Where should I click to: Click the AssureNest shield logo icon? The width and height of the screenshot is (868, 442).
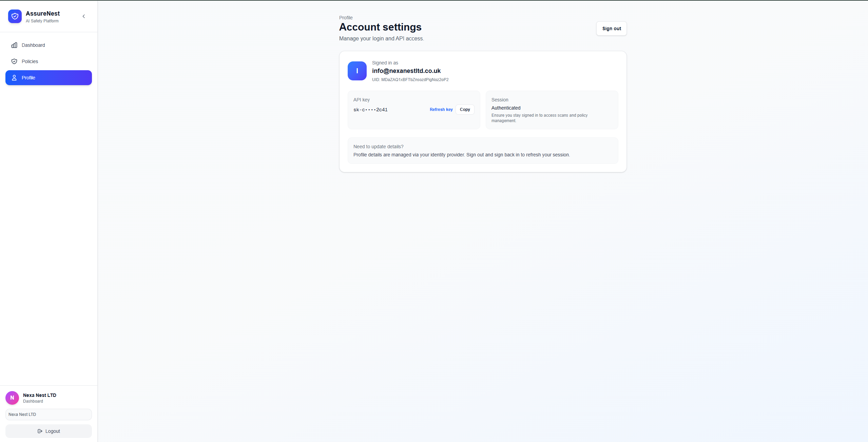pyautogui.click(x=15, y=16)
